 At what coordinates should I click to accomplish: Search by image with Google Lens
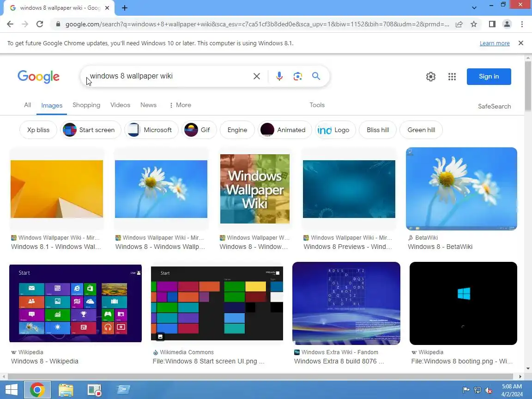coord(297,76)
